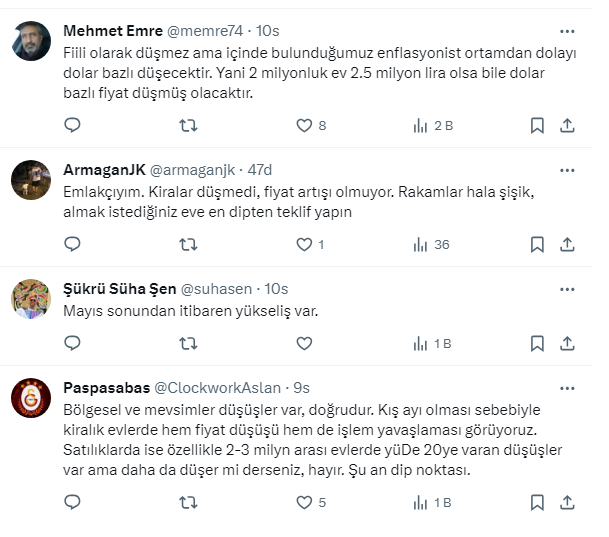Share Mehmet Emre's tweet
The height and width of the screenshot is (537, 609).
click(x=567, y=125)
